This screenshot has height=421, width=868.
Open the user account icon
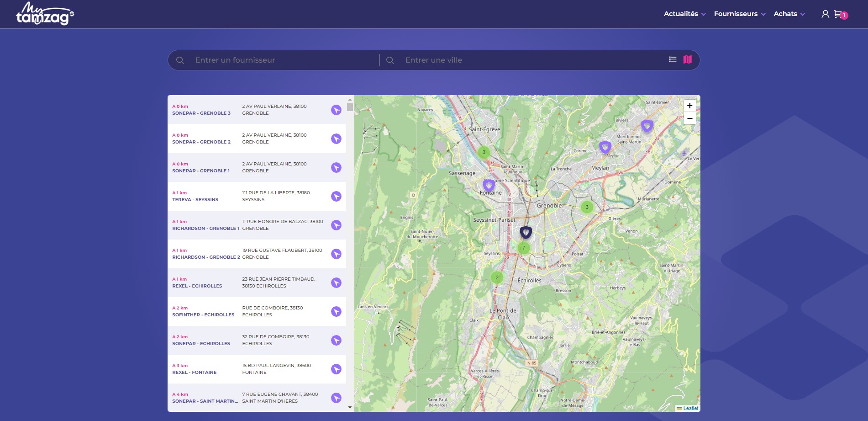click(x=825, y=14)
